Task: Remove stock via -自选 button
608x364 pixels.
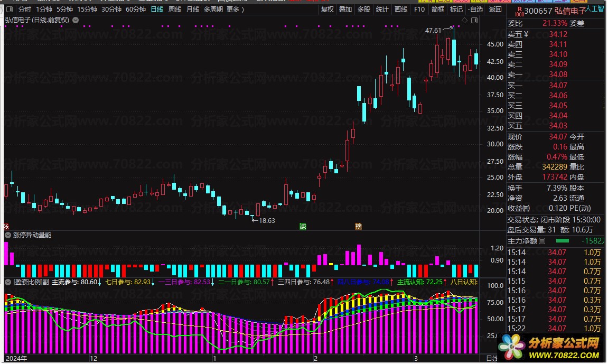Action: point(475,10)
